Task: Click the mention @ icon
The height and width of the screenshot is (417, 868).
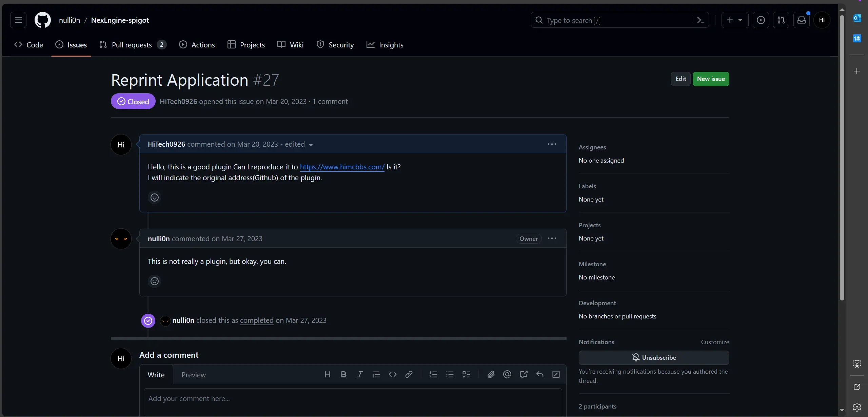Action: pyautogui.click(x=507, y=374)
